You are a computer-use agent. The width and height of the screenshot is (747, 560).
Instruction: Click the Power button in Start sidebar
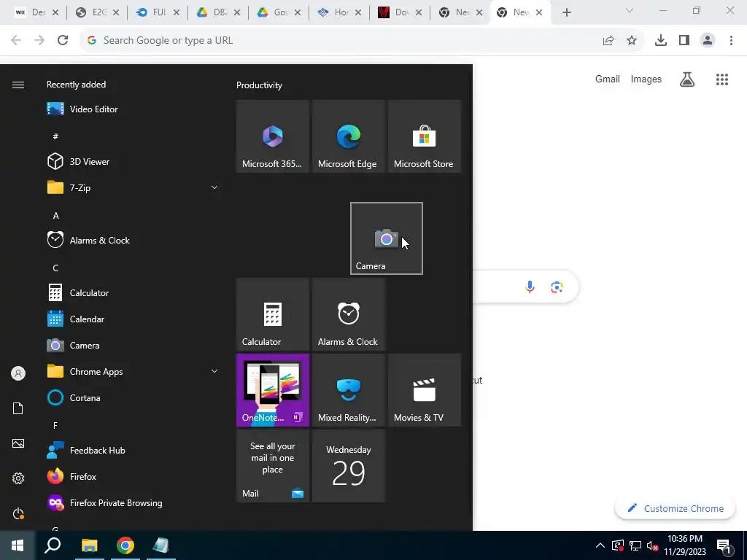click(18, 513)
